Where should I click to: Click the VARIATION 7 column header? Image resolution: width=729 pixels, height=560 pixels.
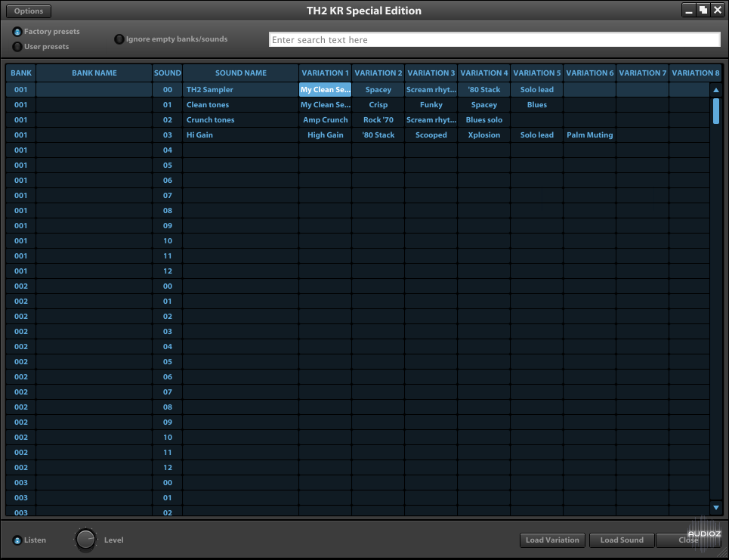(x=643, y=73)
